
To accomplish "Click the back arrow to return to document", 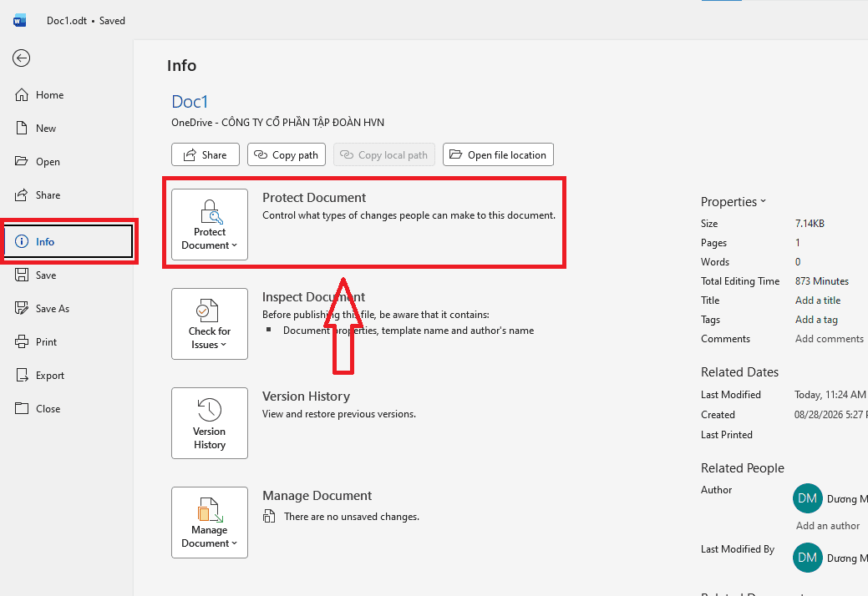I will (x=22, y=58).
